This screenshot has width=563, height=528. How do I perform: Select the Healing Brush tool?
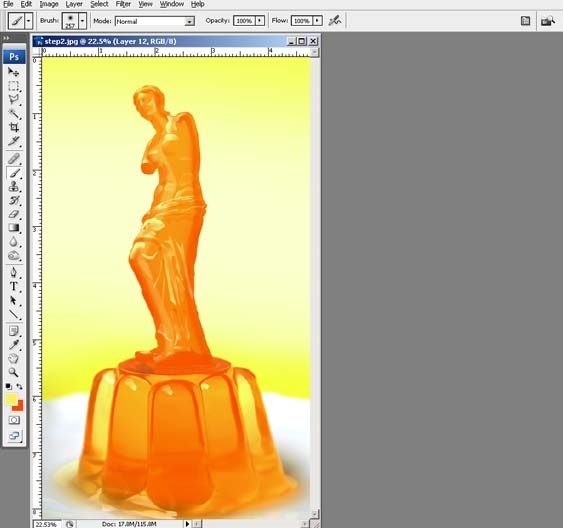[x=14, y=158]
